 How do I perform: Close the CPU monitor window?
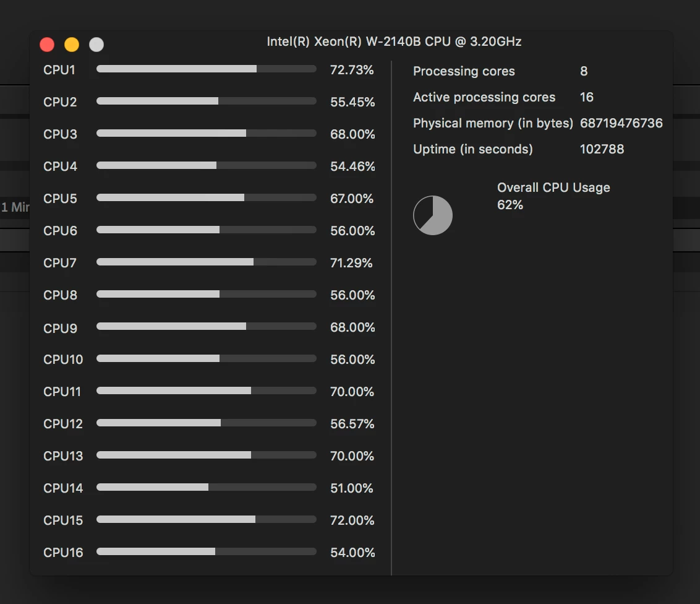pyautogui.click(x=47, y=45)
